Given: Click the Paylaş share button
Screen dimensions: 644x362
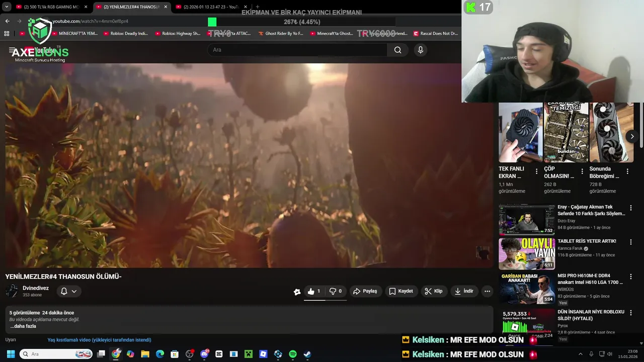Looking at the screenshot, I should (x=365, y=291).
